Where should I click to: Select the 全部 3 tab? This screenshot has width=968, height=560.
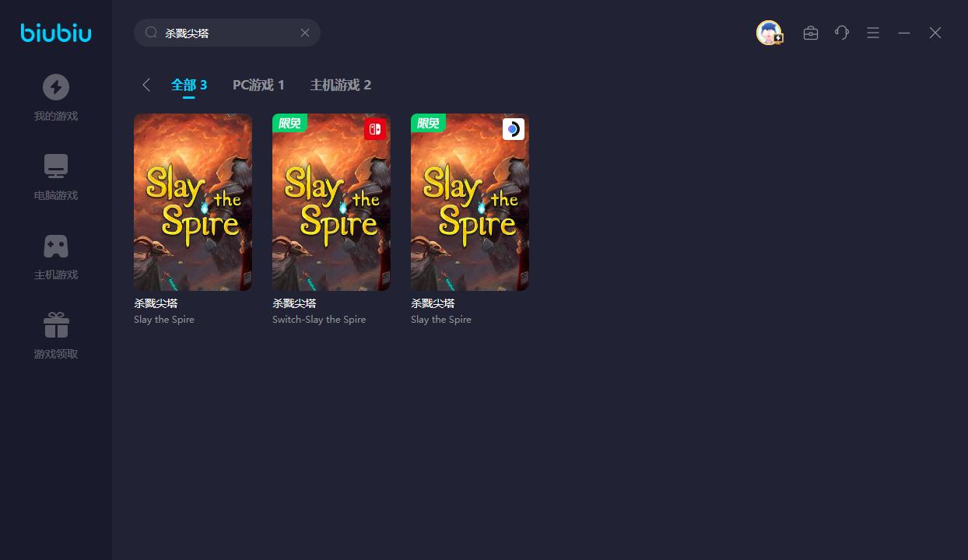pos(189,85)
